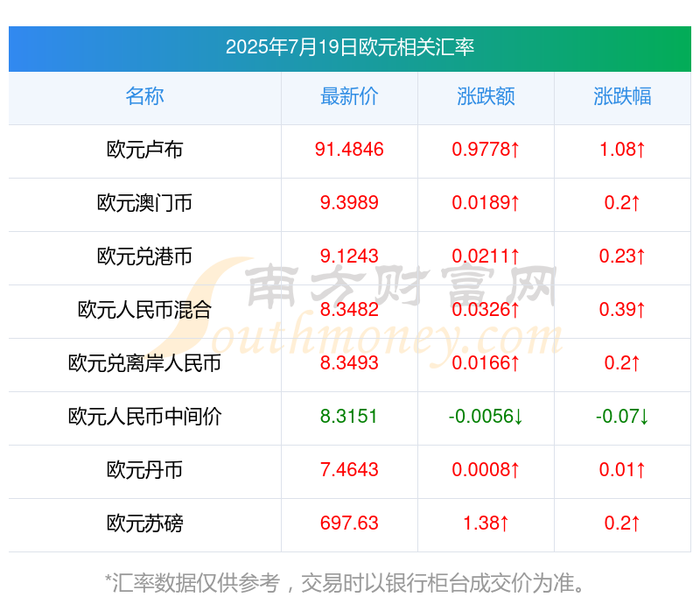Click the 欧元兑离岸人民币 row name
The width and height of the screenshot is (700, 611).
pos(144,363)
